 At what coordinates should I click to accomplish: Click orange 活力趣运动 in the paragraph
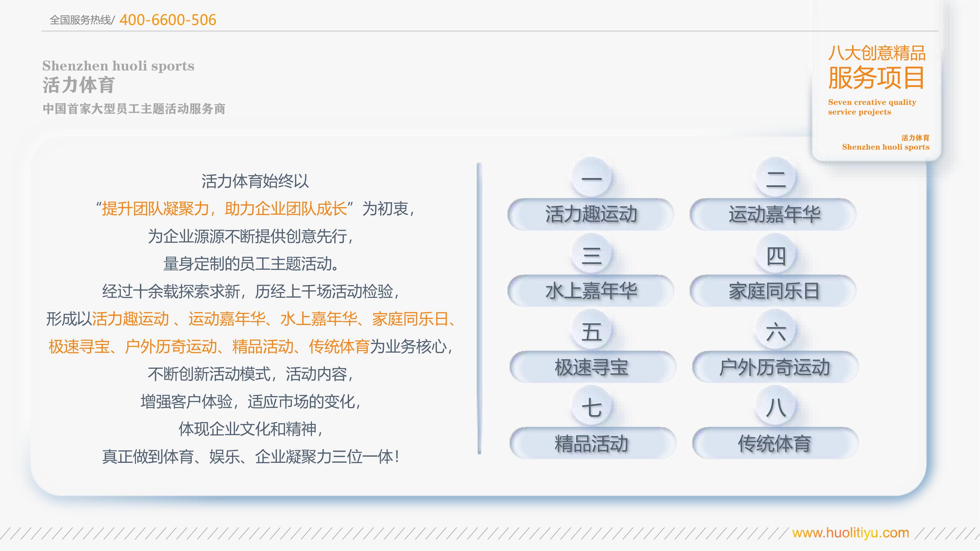click(x=131, y=319)
